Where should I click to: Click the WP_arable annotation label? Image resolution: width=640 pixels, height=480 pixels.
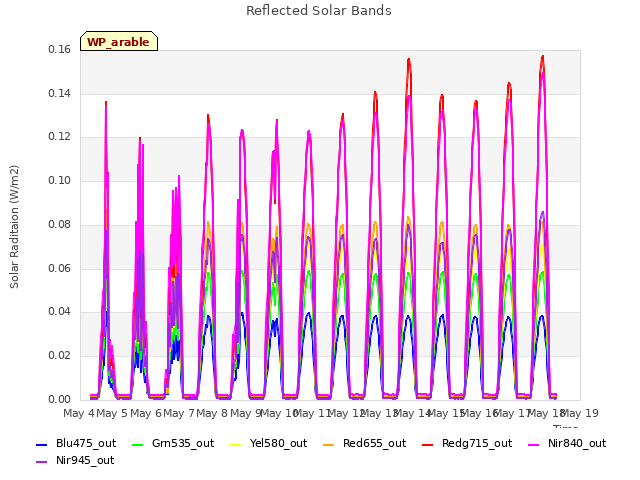click(x=119, y=42)
